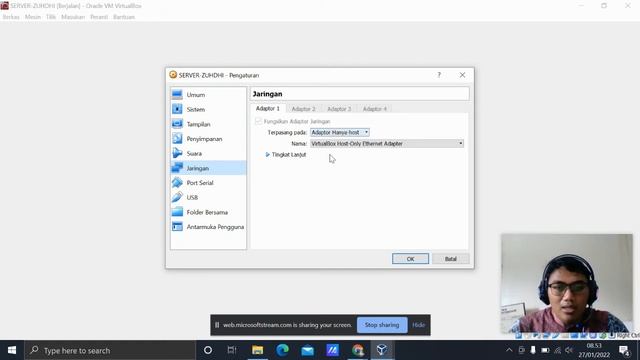Screen dimensions: 640x360
Task: Cancel with the Batal button
Action: click(x=451, y=259)
